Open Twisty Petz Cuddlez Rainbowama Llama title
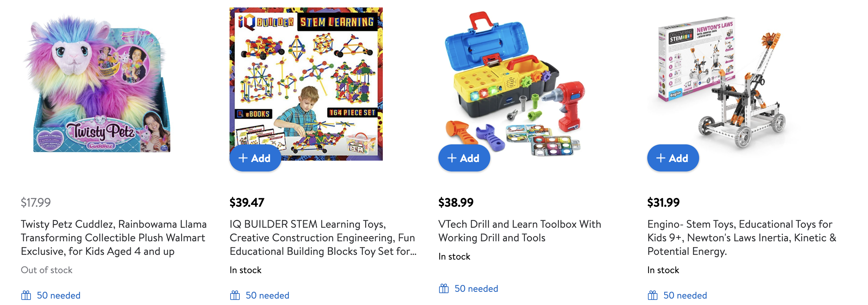868x305 pixels. click(114, 238)
